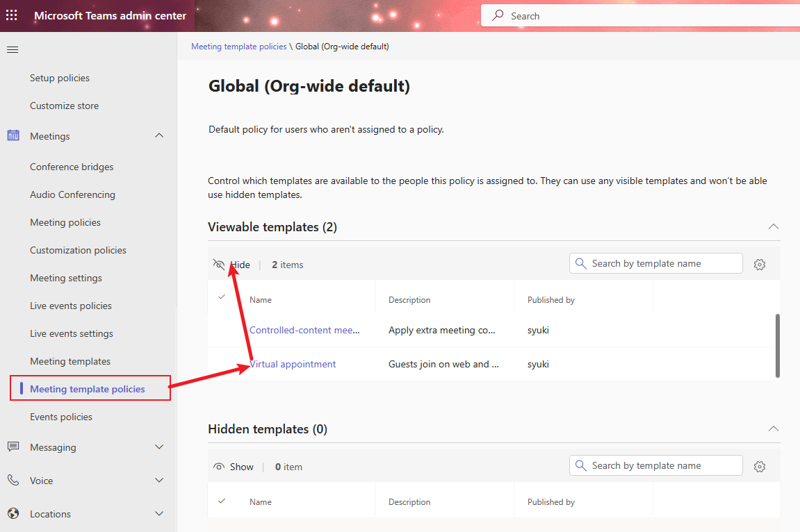Sort Hidden templates by Published by column

click(x=551, y=502)
